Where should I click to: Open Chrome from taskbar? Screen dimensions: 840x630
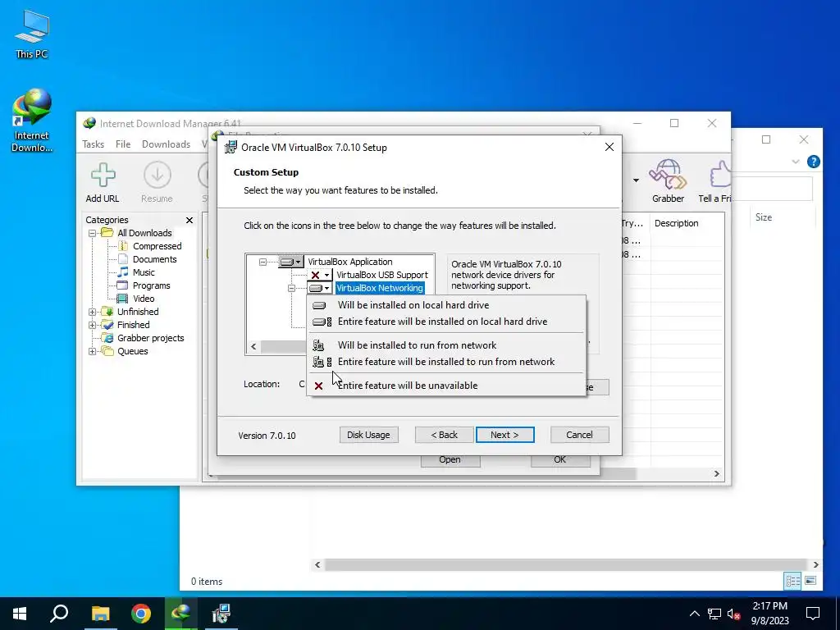[x=141, y=614]
